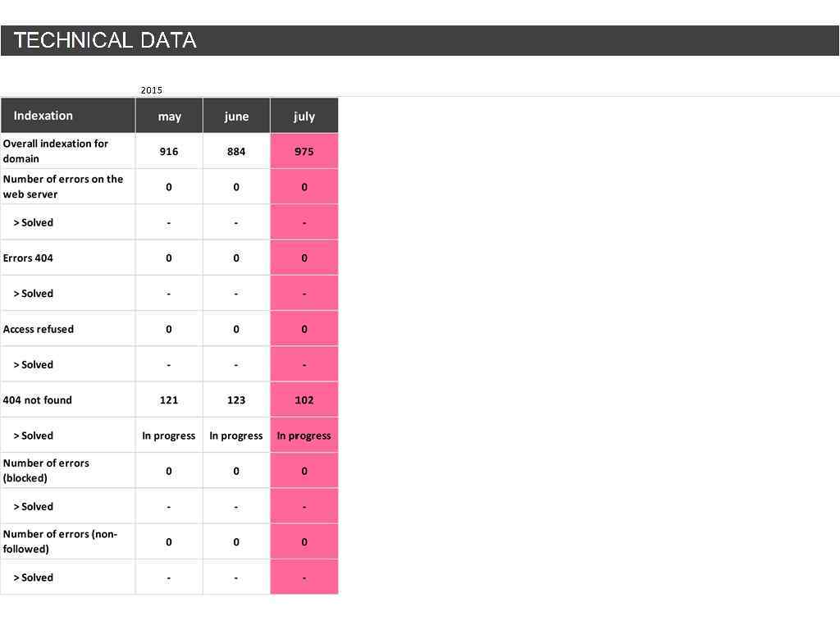The width and height of the screenshot is (840, 630).
Task: Click Number of errors on the web server label
Action: point(63,186)
